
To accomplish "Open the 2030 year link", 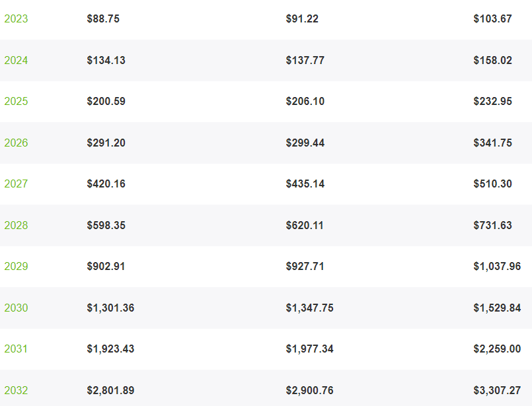I will (16, 308).
